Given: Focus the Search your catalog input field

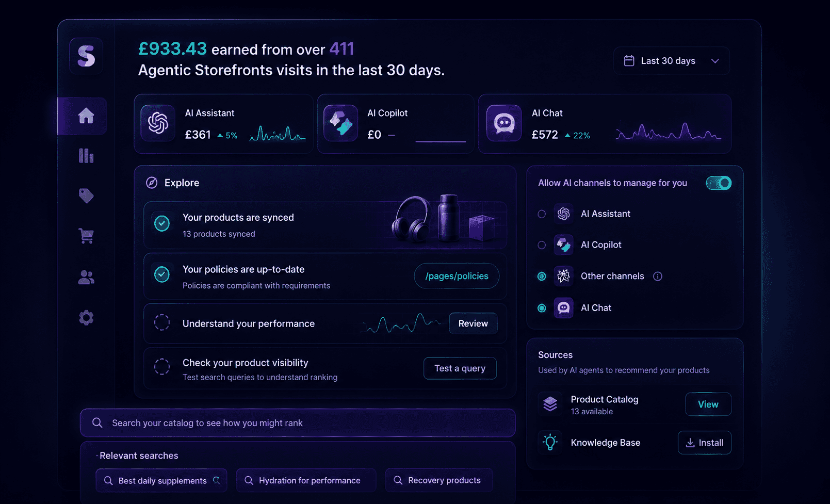Looking at the screenshot, I should 298,423.
